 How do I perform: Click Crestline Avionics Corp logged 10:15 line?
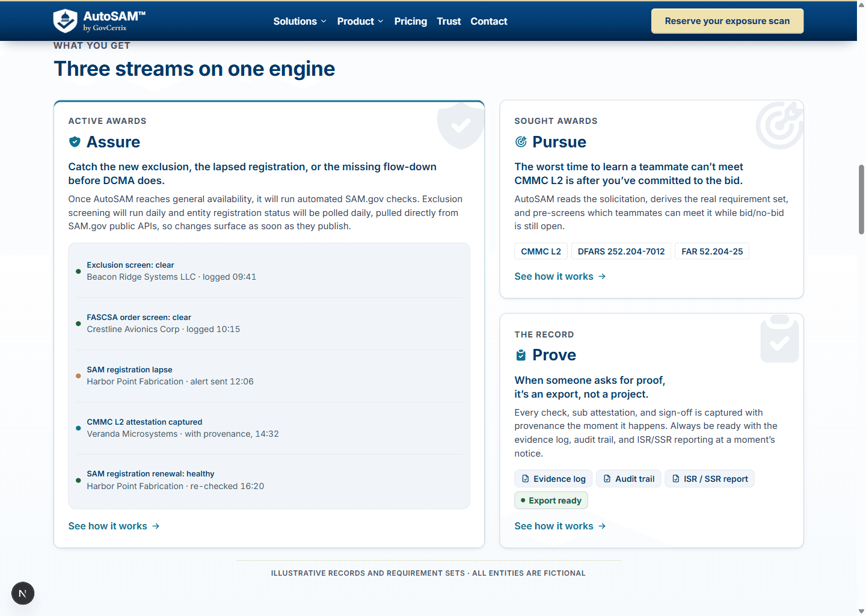tap(164, 330)
